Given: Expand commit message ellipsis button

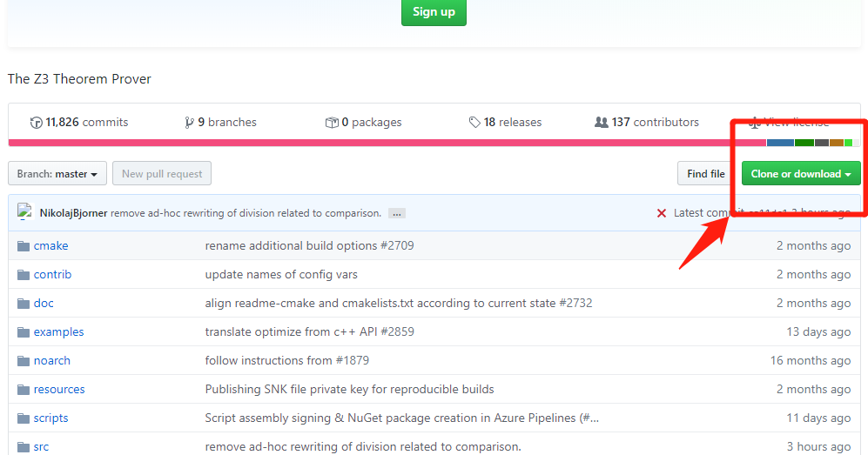Looking at the screenshot, I should pos(397,213).
